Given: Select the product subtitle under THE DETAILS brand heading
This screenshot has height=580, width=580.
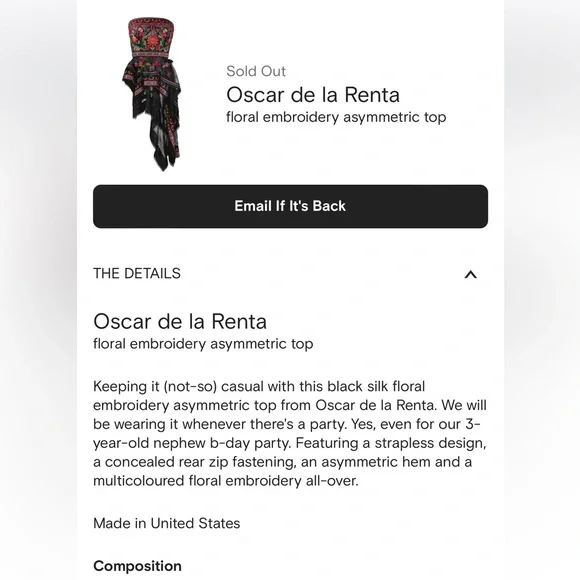Looking at the screenshot, I should pos(203,344).
